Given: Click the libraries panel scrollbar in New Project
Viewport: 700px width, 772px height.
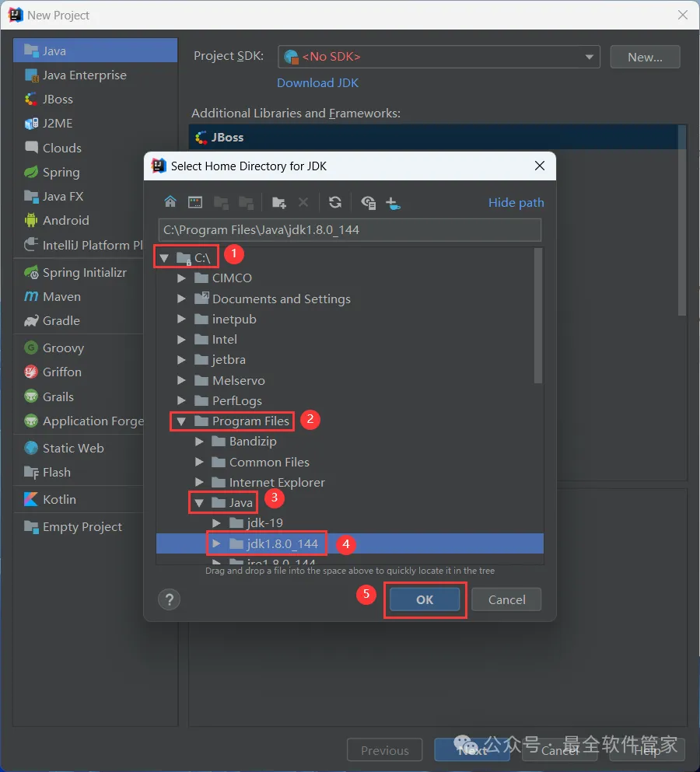Looking at the screenshot, I should click(682, 220).
